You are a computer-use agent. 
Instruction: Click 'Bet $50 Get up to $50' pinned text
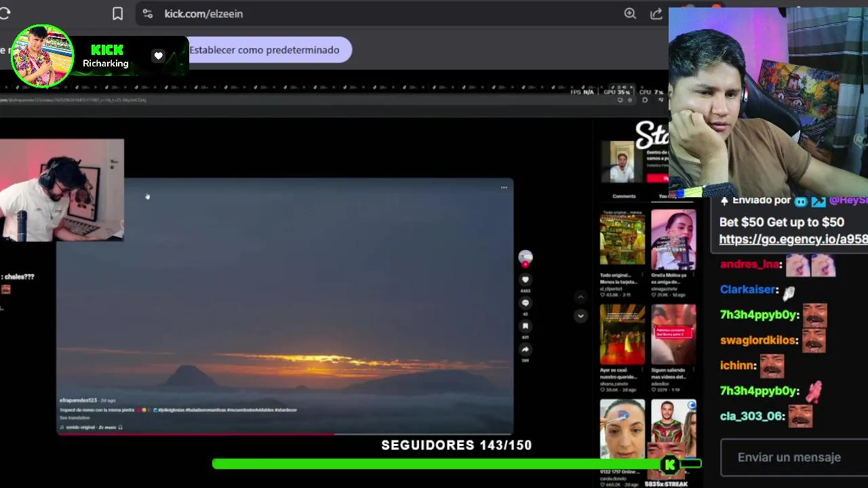[781, 222]
